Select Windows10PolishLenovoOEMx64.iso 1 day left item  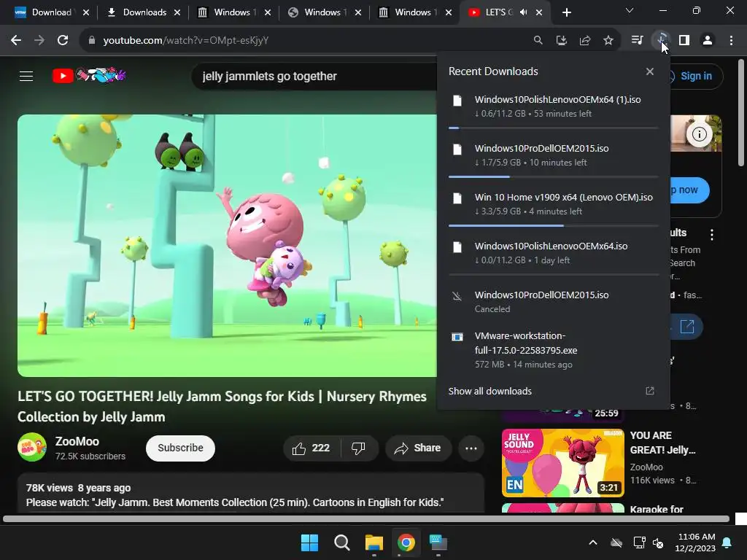pos(553,253)
